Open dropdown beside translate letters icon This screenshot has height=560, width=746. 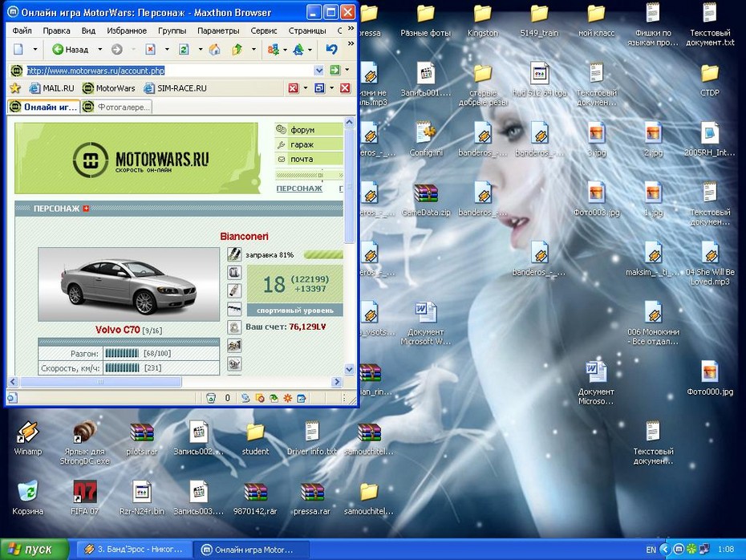coord(285,49)
